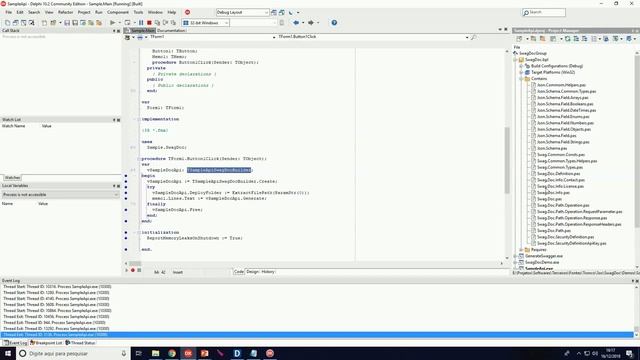
Task: Click the green refresh icon in Project Manager
Action: 567,39
